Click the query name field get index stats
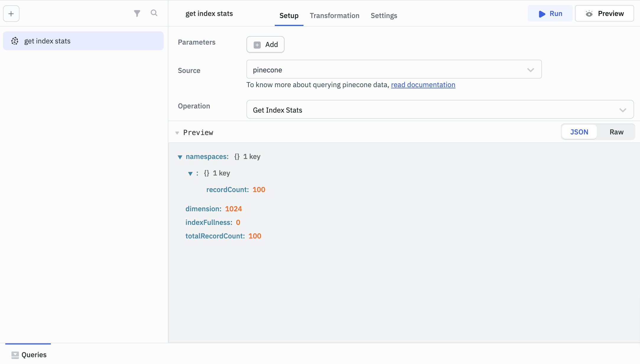 tap(209, 14)
